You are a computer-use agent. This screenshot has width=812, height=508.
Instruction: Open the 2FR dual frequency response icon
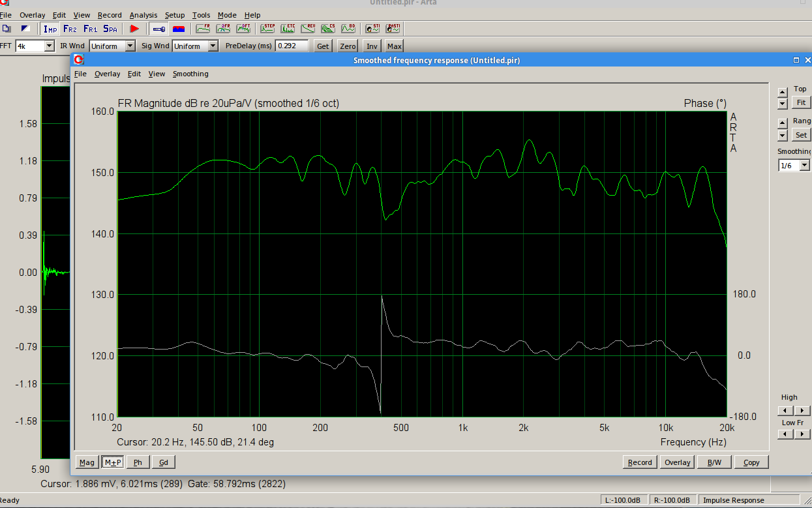point(224,29)
